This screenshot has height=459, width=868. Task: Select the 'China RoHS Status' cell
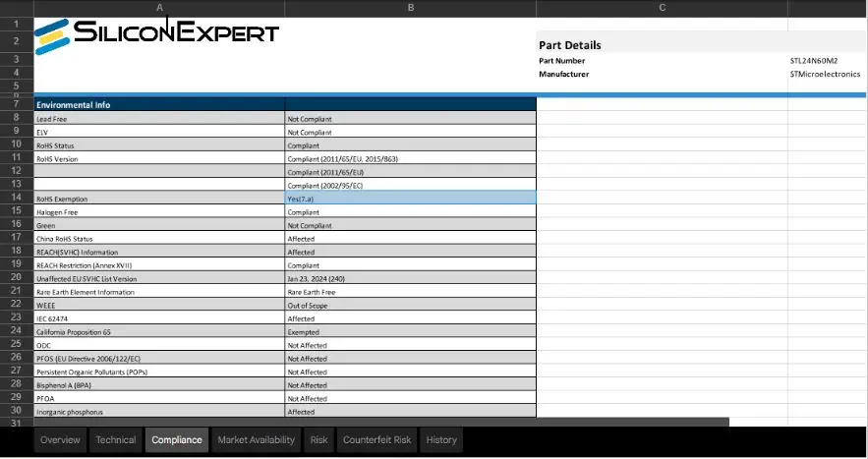[x=159, y=238]
